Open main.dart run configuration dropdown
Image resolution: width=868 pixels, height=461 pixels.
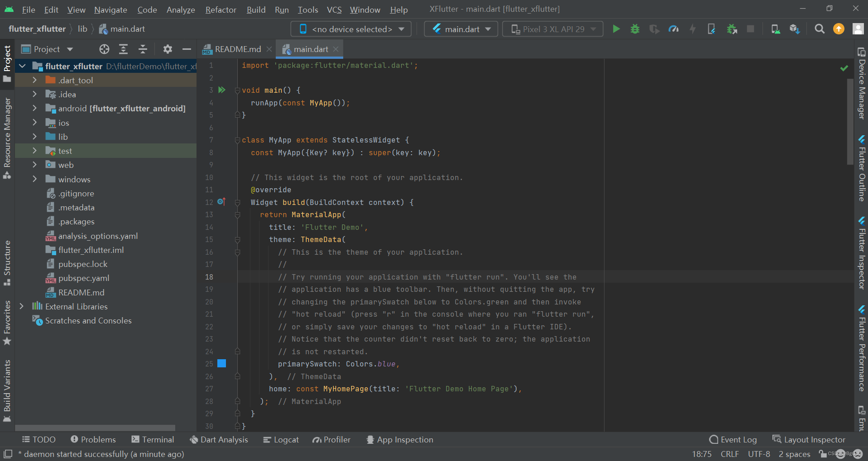tap(461, 29)
